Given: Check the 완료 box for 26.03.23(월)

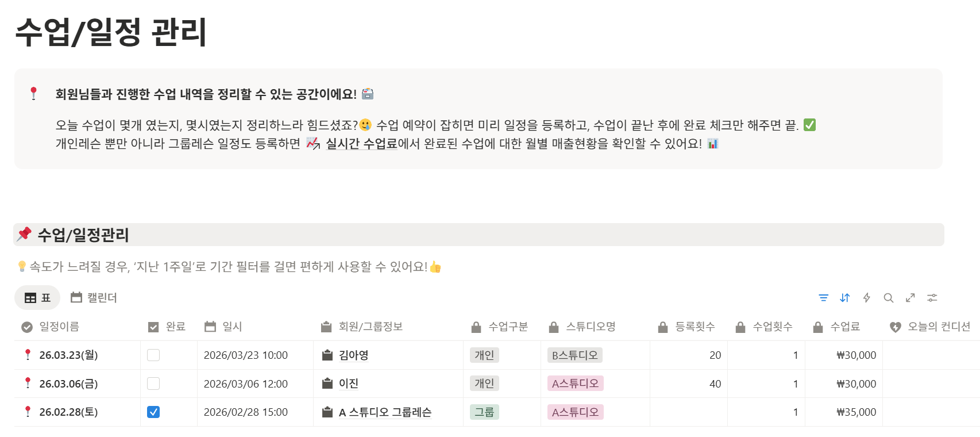Looking at the screenshot, I should point(152,355).
